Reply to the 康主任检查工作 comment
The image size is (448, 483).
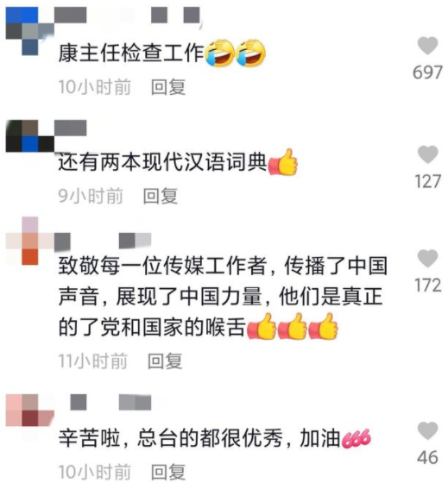tap(168, 87)
